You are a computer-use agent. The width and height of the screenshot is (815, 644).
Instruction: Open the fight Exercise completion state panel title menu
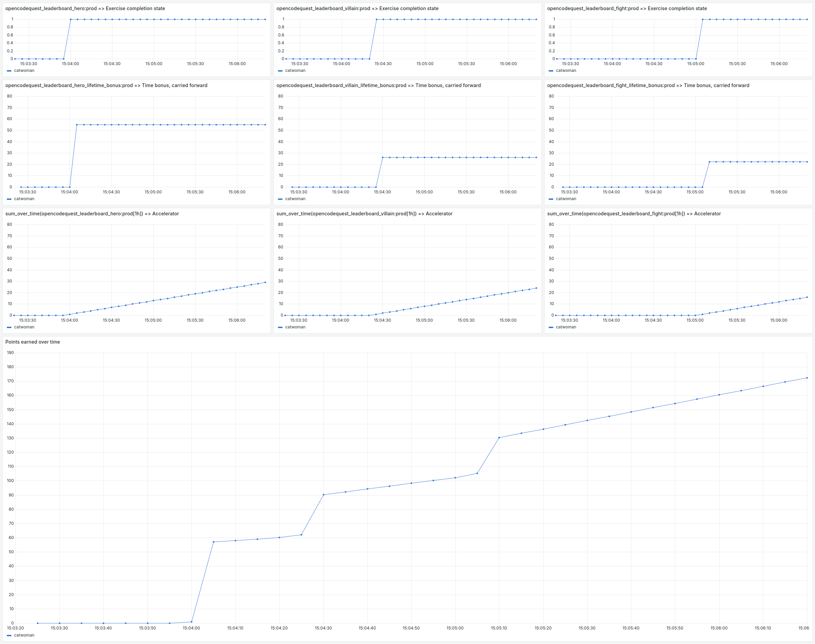click(x=627, y=8)
